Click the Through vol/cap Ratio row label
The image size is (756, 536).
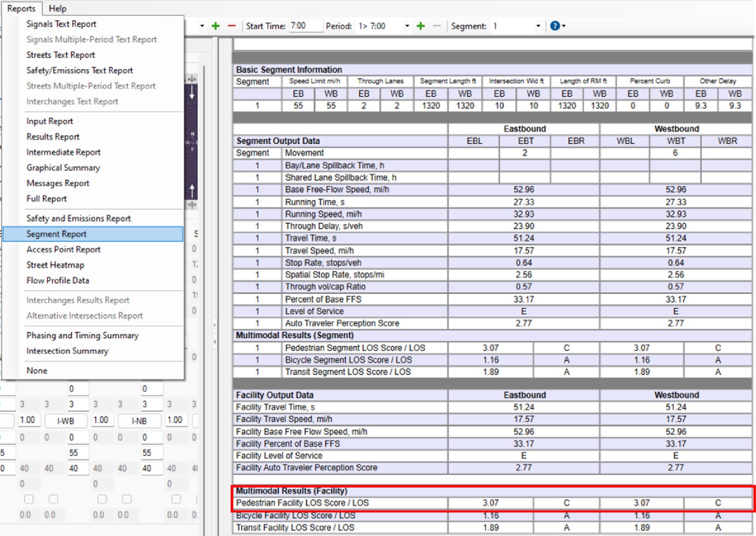[325, 287]
